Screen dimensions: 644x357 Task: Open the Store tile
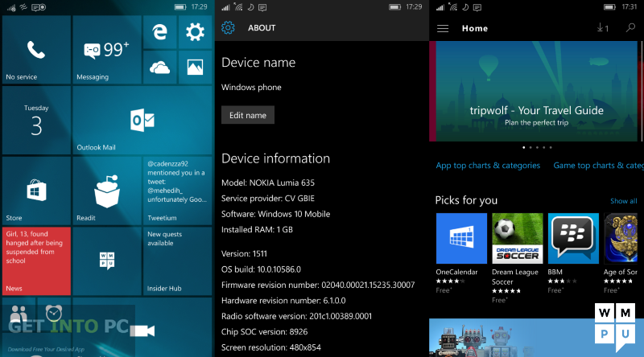(36, 191)
